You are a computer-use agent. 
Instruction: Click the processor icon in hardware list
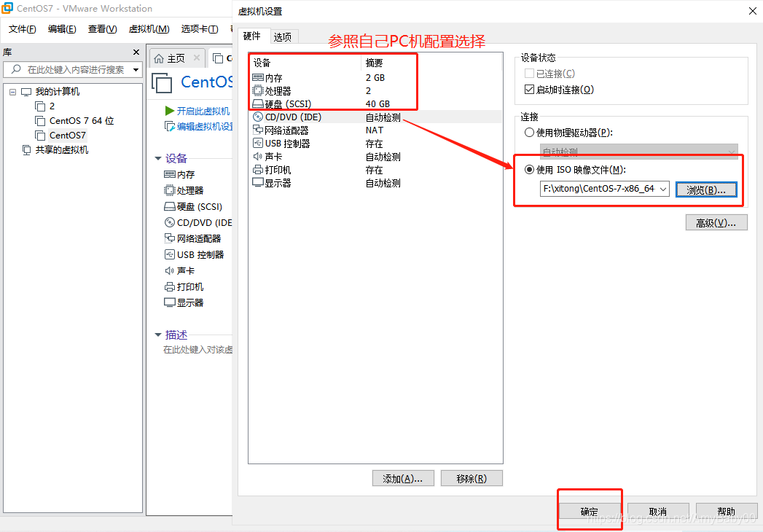point(258,91)
